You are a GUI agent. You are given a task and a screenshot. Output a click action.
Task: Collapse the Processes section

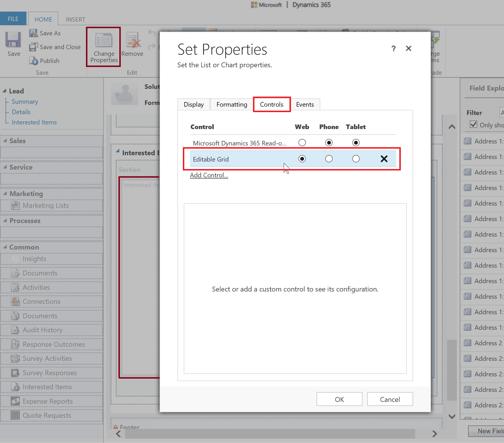pyautogui.click(x=5, y=220)
